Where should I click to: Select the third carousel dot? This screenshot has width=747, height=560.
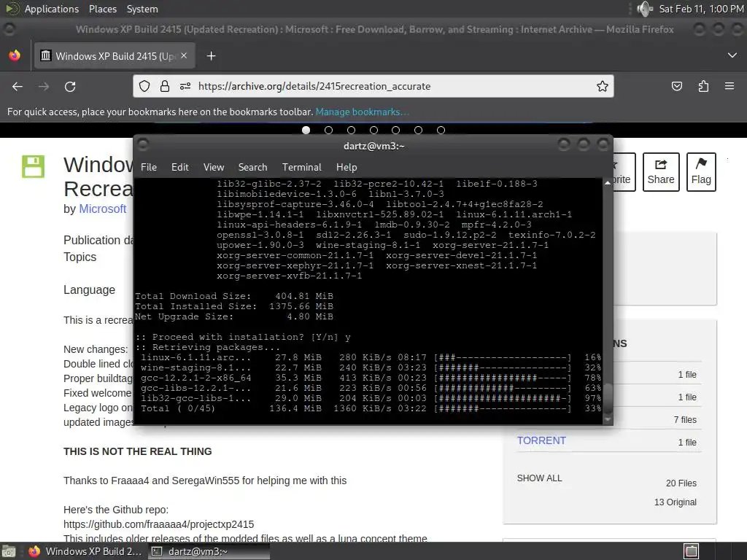pyautogui.click(x=351, y=130)
